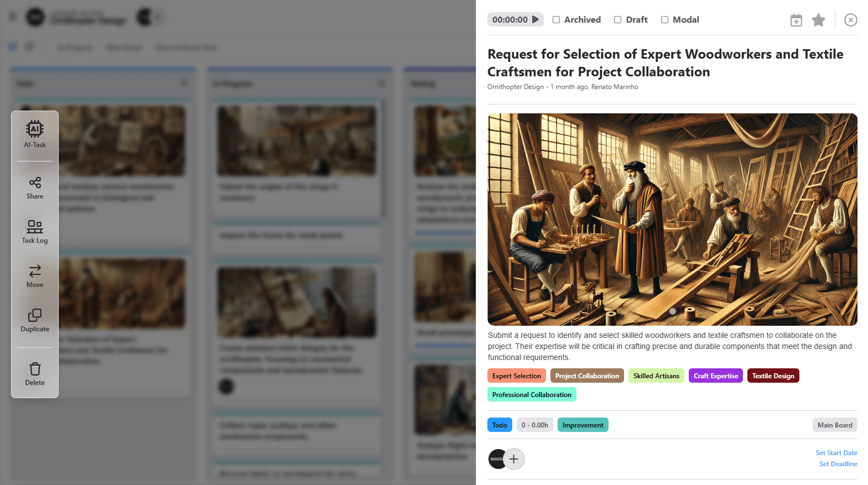Star this task as favorite

point(818,20)
